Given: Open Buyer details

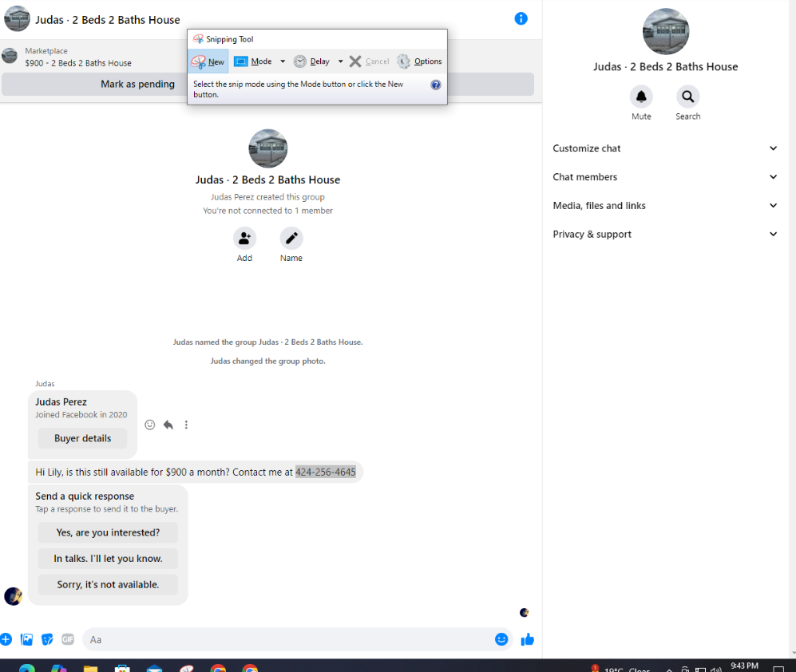Looking at the screenshot, I should [x=83, y=438].
